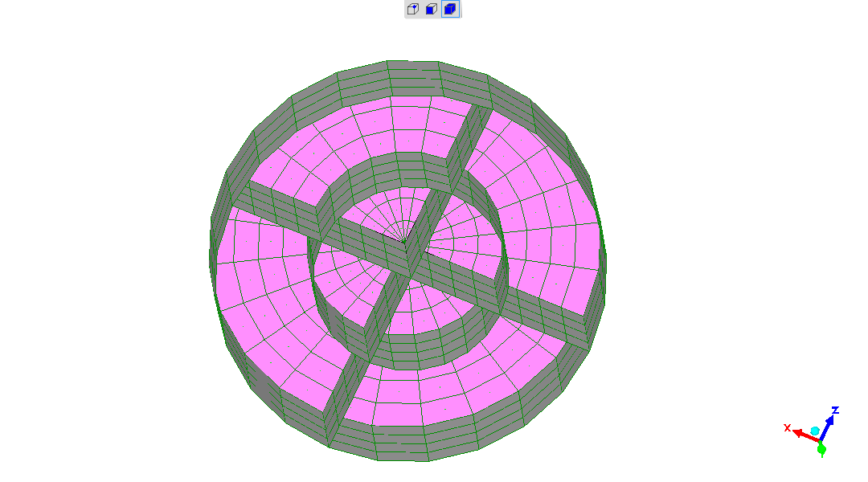The height and width of the screenshot is (482, 868).
Task: Switch to single blue face cube display mode
Action: [432, 10]
